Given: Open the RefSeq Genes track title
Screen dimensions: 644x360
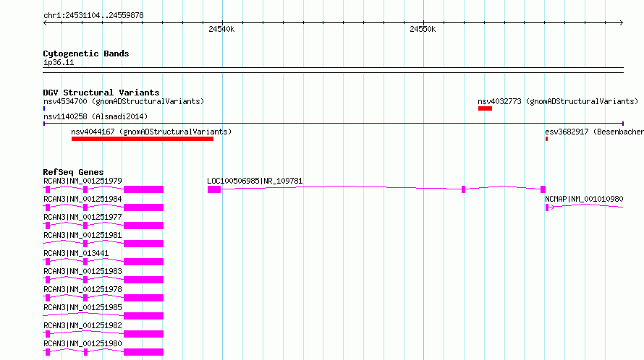Looking at the screenshot, I should (x=73, y=172).
